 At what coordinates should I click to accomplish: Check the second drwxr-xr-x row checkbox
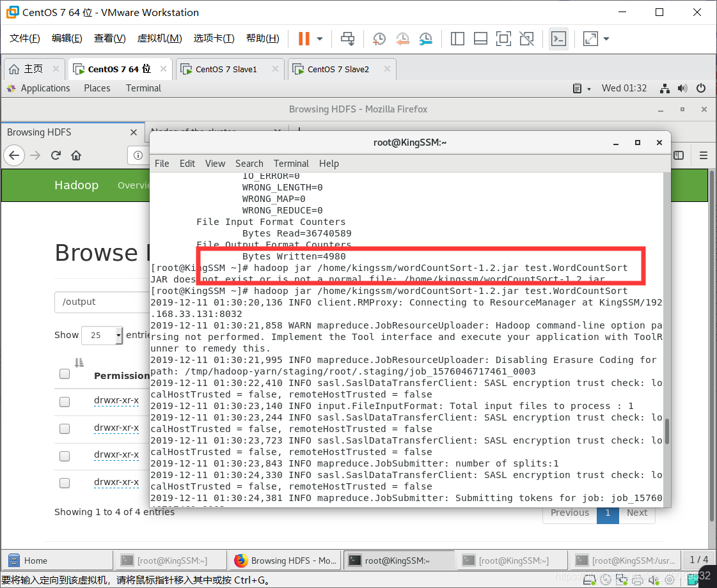click(65, 429)
